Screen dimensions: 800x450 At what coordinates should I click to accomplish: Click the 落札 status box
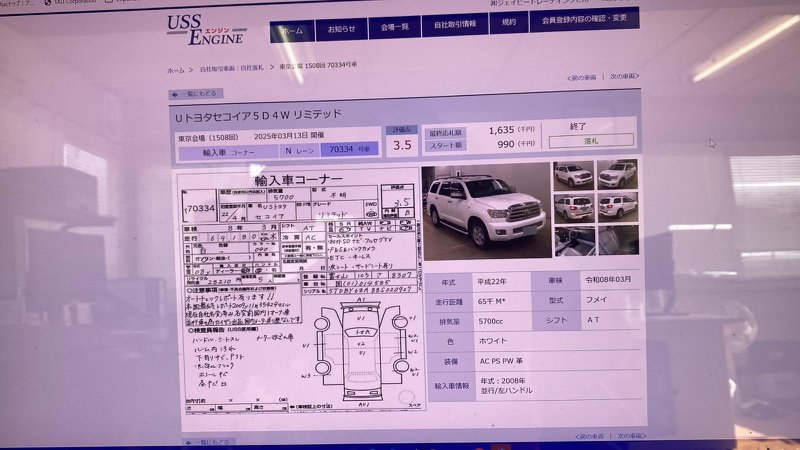pos(591,141)
